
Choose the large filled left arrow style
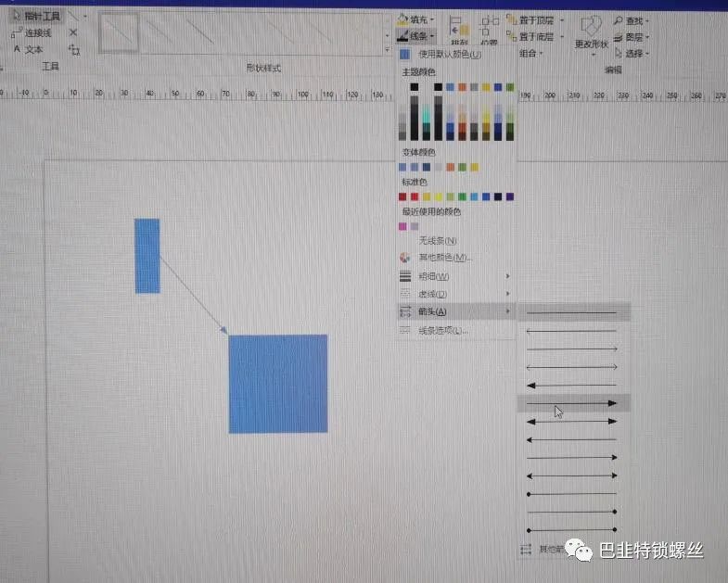[x=574, y=385]
